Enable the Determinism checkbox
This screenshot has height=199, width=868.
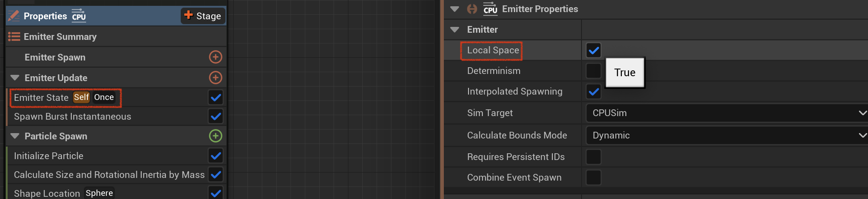click(594, 71)
